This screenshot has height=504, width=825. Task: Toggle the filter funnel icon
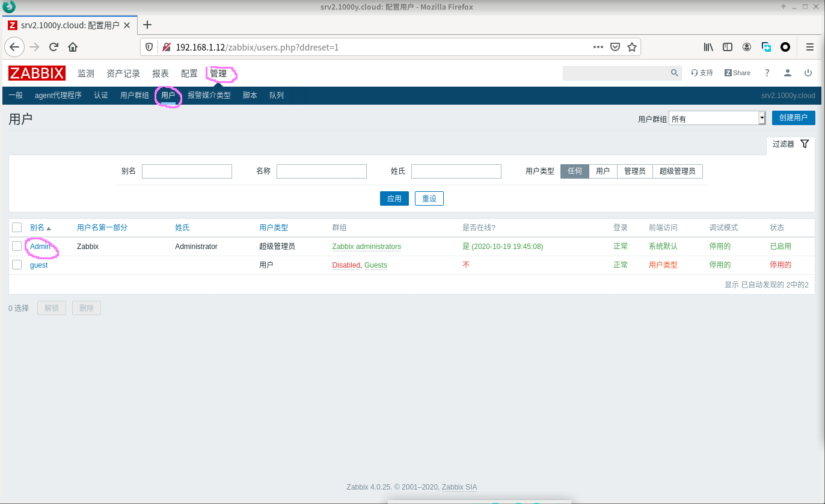tap(805, 144)
